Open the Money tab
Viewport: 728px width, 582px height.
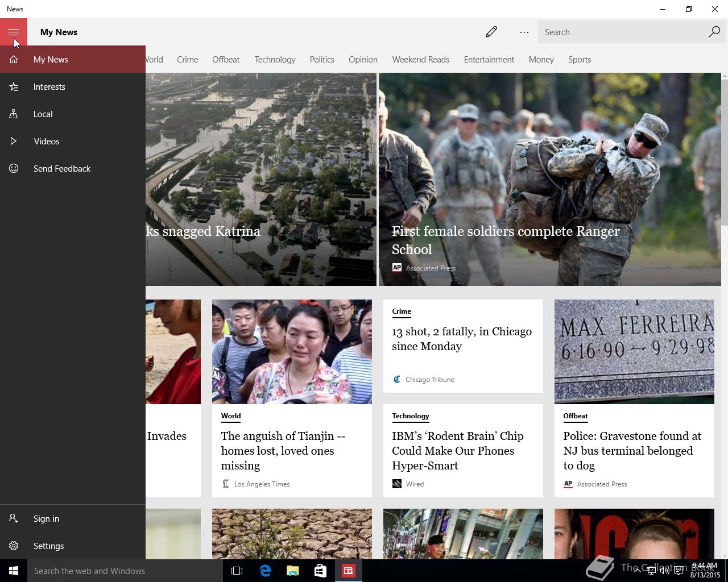(541, 59)
